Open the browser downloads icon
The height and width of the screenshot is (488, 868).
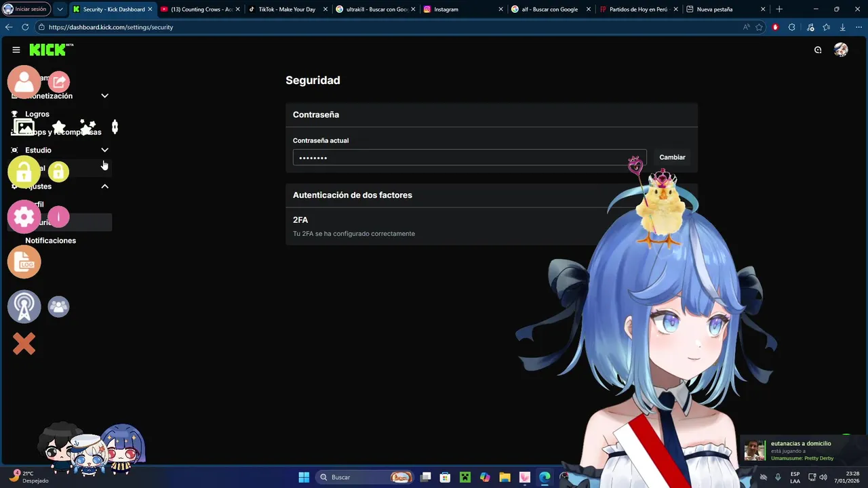(x=843, y=27)
